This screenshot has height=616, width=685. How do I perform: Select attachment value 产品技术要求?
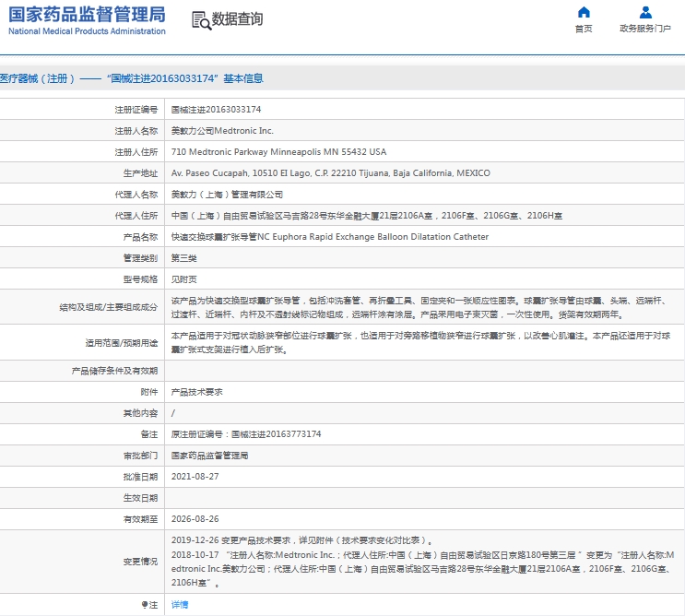[196, 392]
